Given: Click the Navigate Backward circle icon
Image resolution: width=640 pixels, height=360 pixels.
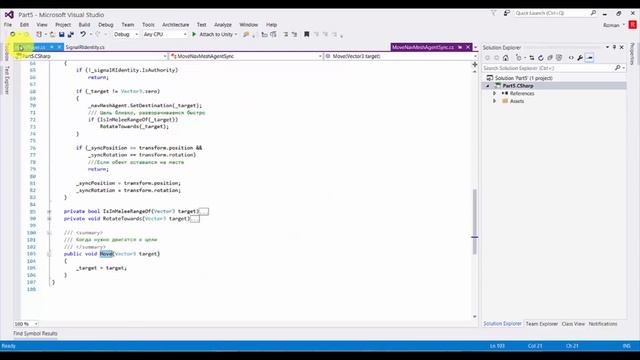Looking at the screenshot, I should point(13,35).
